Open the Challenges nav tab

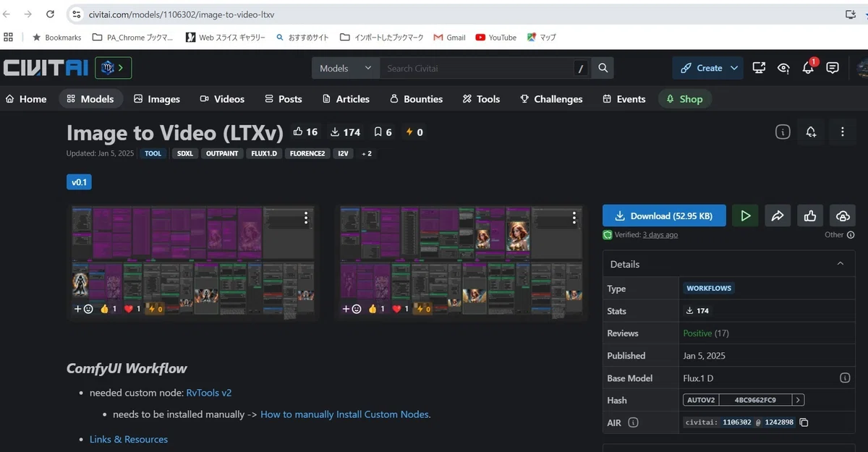(551, 99)
